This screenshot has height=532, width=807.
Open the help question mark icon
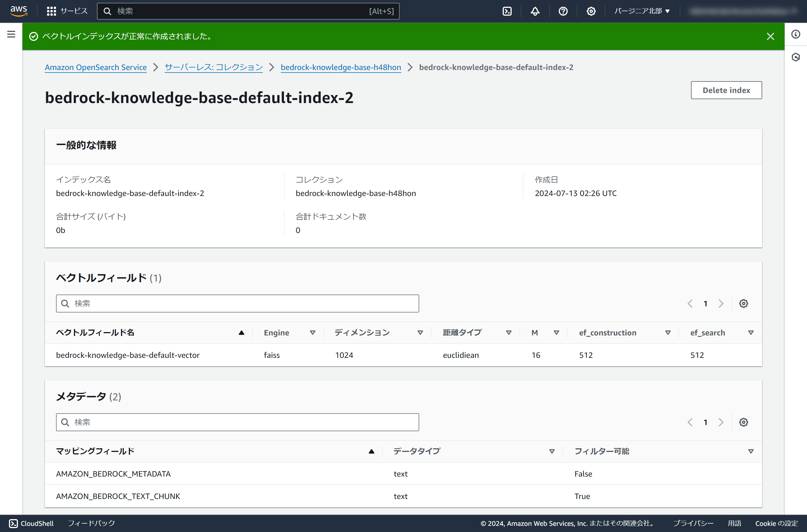[x=563, y=11]
